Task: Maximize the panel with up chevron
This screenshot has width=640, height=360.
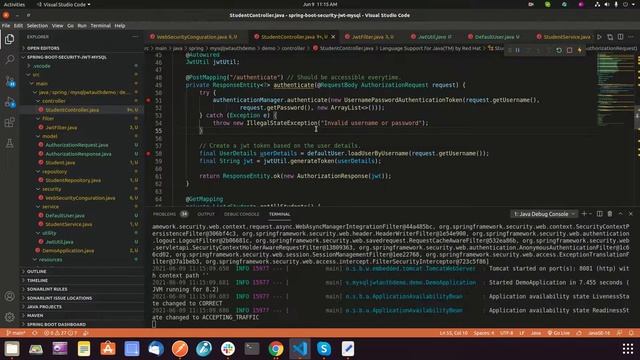Action: click(620, 214)
